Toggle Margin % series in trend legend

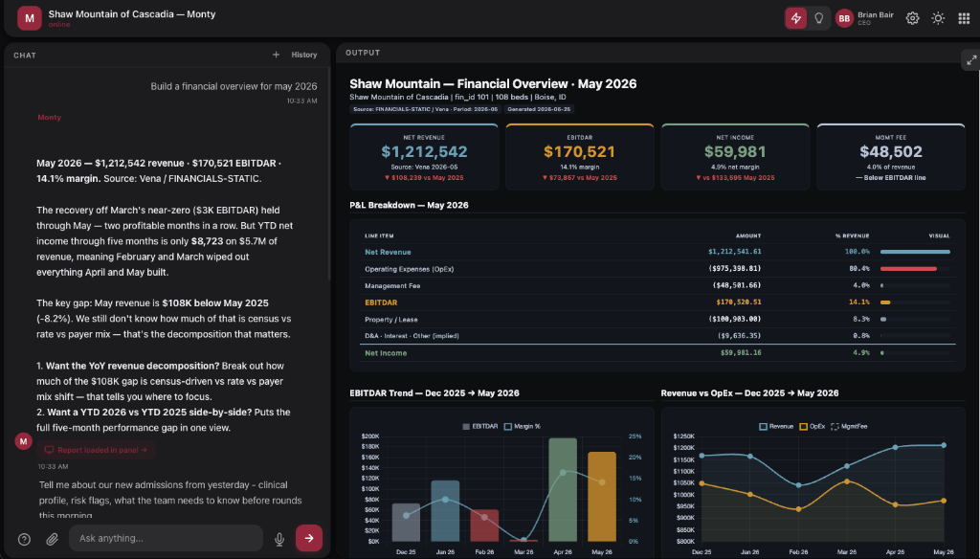[523, 427]
